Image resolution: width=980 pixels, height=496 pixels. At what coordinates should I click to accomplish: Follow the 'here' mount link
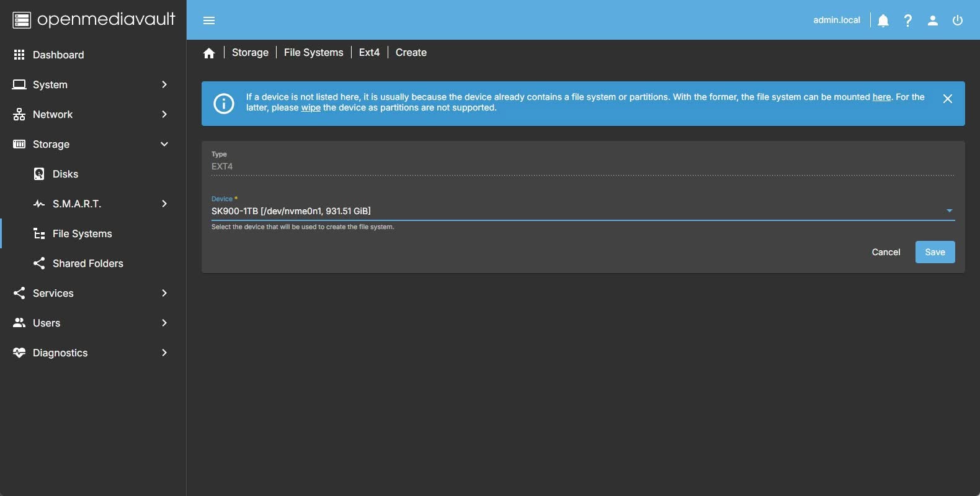coord(881,97)
